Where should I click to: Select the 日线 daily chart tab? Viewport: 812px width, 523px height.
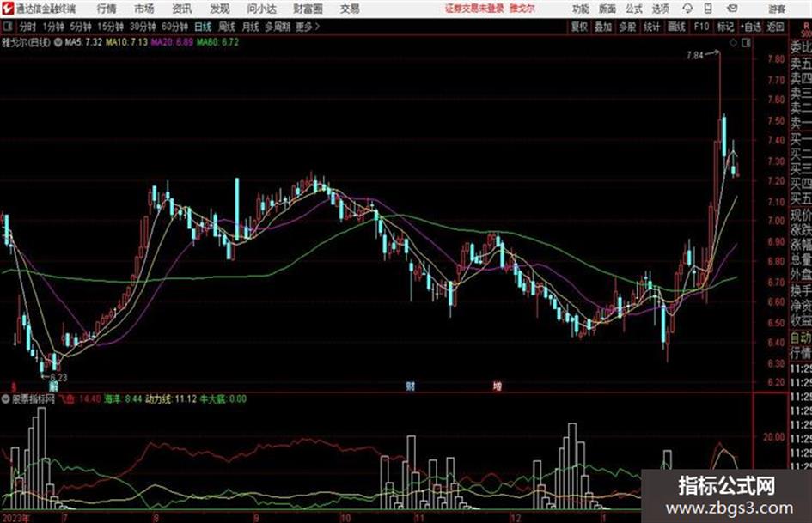(x=203, y=27)
